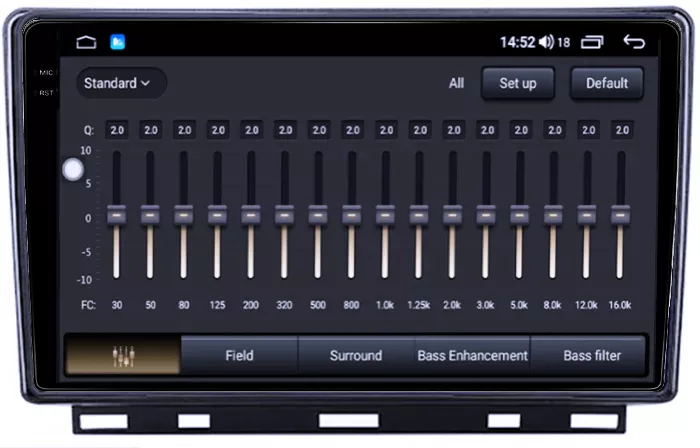Click the All label

(x=456, y=83)
